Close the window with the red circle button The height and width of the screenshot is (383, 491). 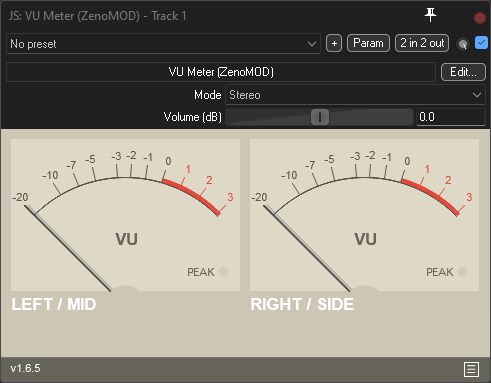coord(480,18)
